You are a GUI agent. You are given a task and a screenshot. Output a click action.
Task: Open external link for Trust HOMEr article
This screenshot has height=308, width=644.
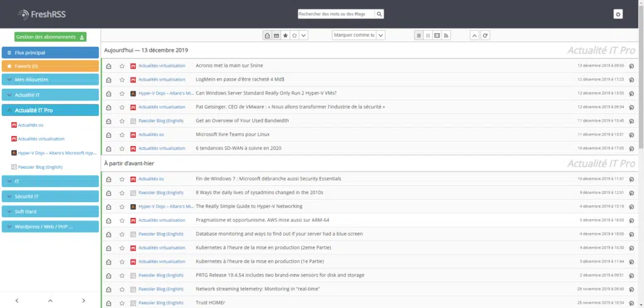click(x=631, y=303)
